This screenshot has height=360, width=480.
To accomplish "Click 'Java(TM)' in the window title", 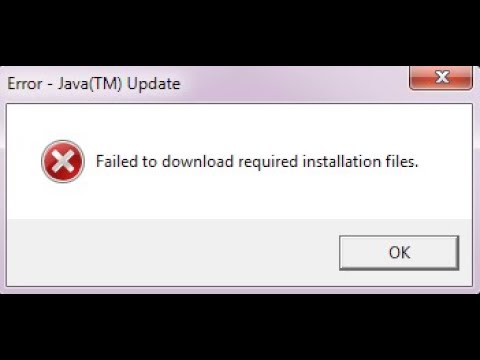I will [89, 84].
